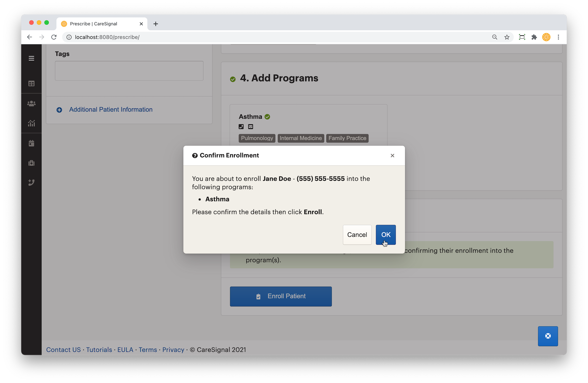Viewport: 588px width, 383px height.
Task: Click the Family Practice tag on Asthma card
Action: pyautogui.click(x=347, y=138)
